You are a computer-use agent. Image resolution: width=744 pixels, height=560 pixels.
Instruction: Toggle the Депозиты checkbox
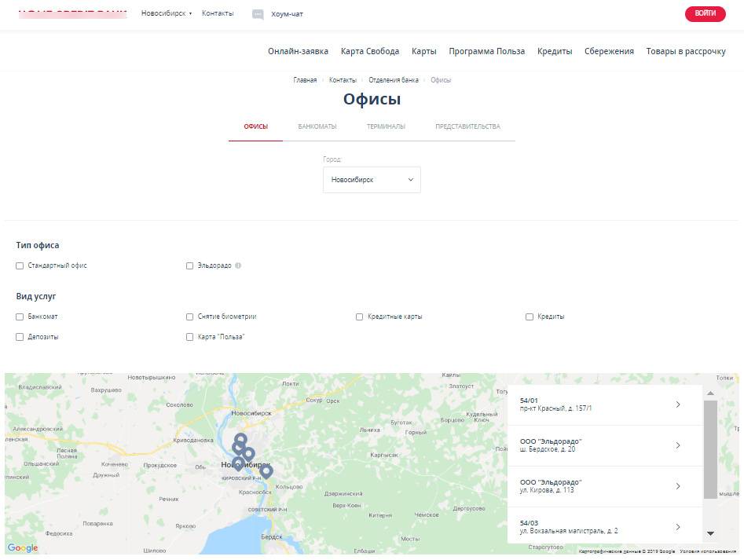pyautogui.click(x=20, y=337)
